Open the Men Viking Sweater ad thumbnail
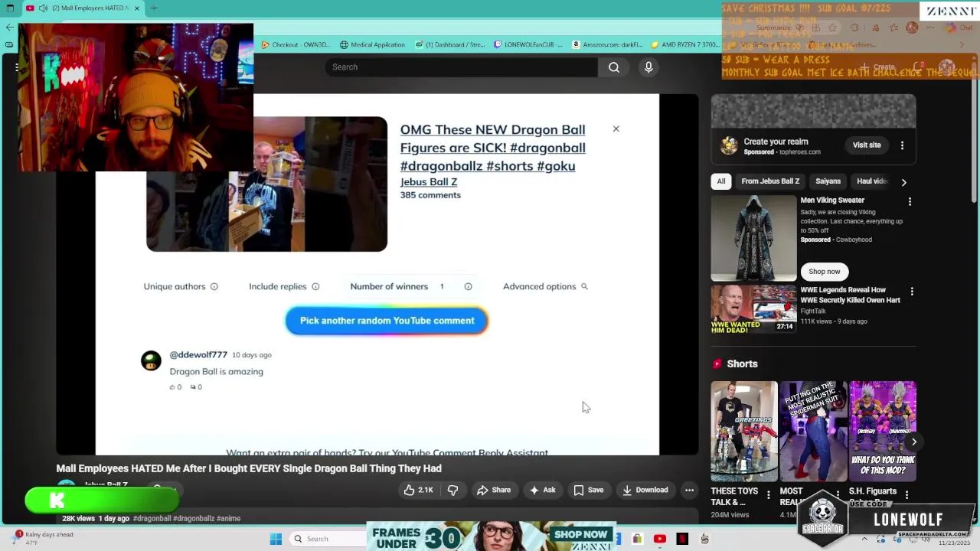The image size is (980, 551). click(753, 238)
